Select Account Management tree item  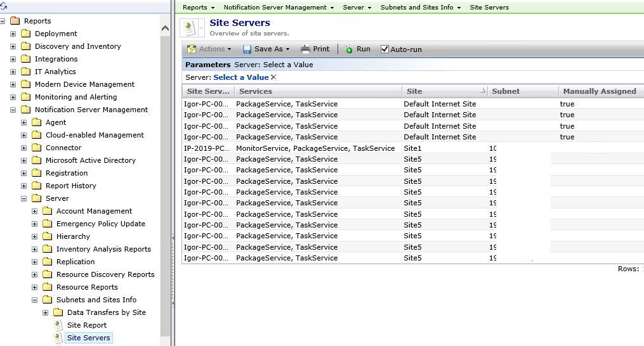[94, 211]
